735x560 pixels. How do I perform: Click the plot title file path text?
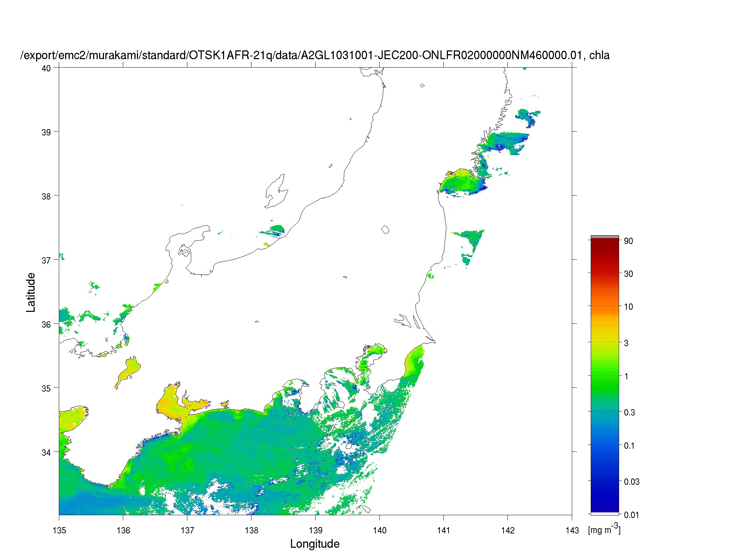coord(315,55)
